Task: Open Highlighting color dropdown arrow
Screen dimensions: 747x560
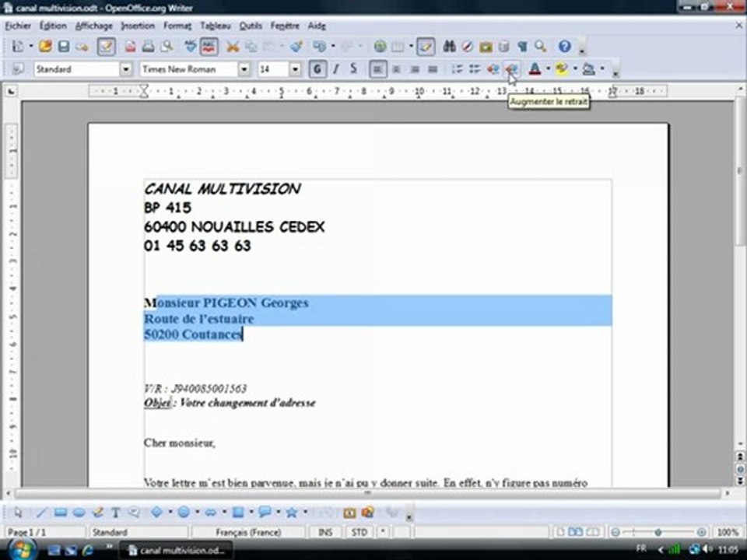Action: [575, 69]
